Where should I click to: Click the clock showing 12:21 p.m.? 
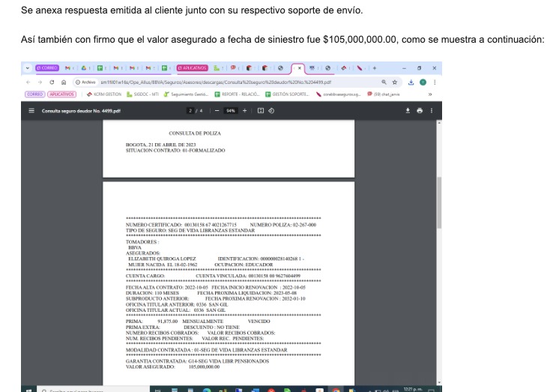click(413, 389)
